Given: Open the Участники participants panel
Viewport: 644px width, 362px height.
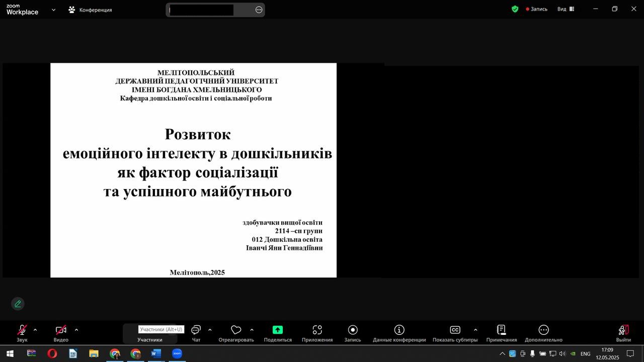Looking at the screenshot, I should point(150,333).
